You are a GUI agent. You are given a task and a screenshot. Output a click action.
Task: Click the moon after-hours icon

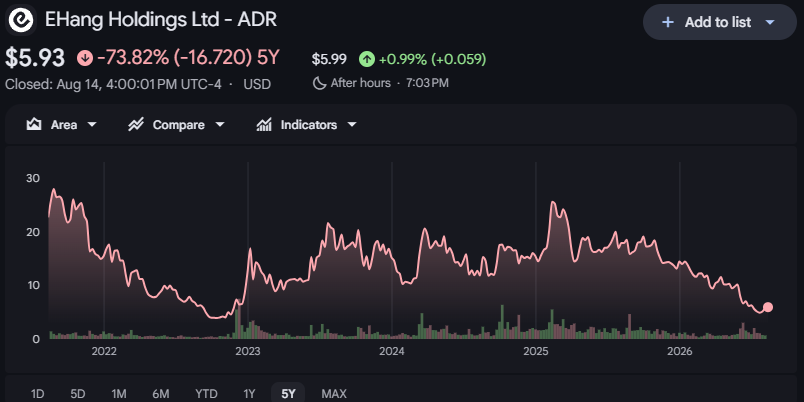319,83
